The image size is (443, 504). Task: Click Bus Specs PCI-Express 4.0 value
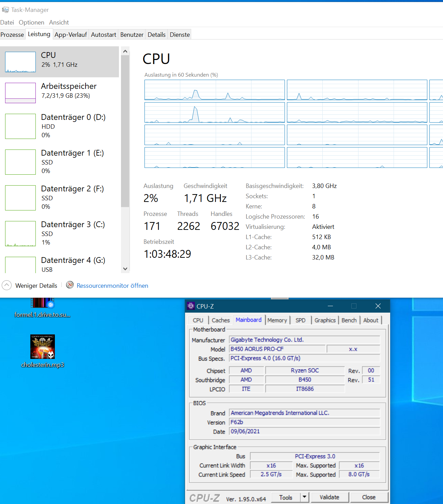coord(305,358)
